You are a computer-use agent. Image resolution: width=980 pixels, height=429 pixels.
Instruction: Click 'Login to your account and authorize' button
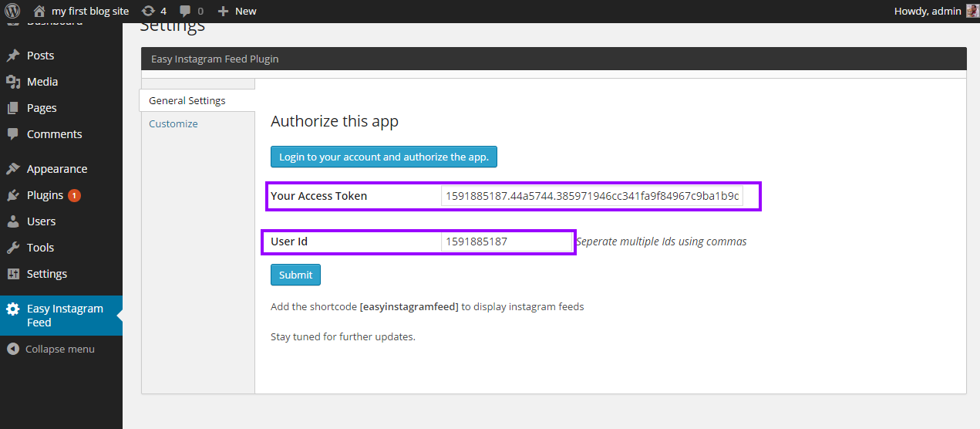(384, 157)
